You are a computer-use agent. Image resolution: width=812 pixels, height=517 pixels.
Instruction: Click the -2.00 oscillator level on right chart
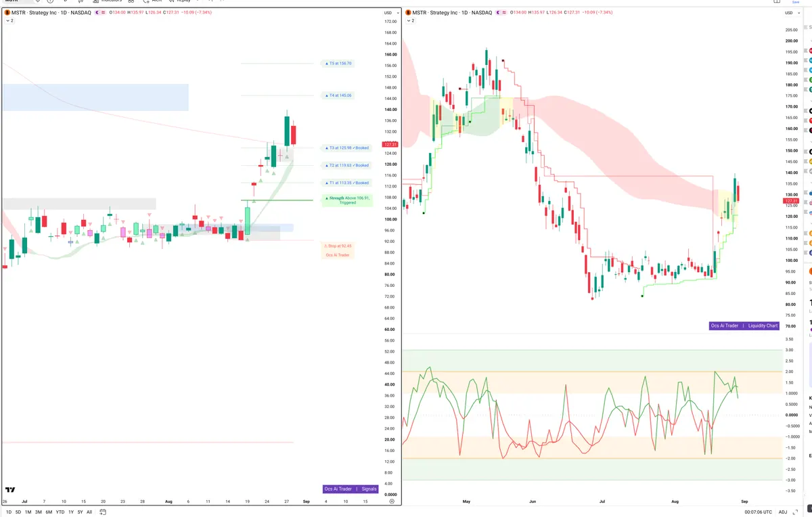(789, 458)
